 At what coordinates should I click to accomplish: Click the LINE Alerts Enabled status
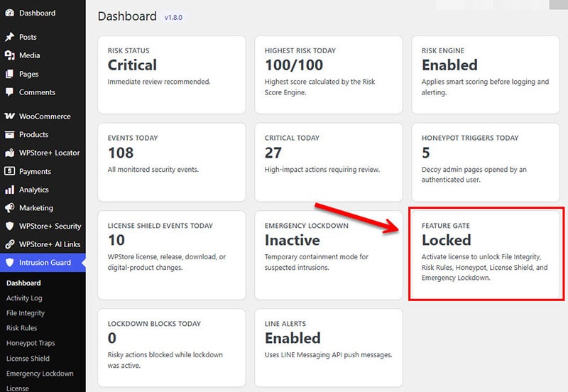(x=293, y=338)
